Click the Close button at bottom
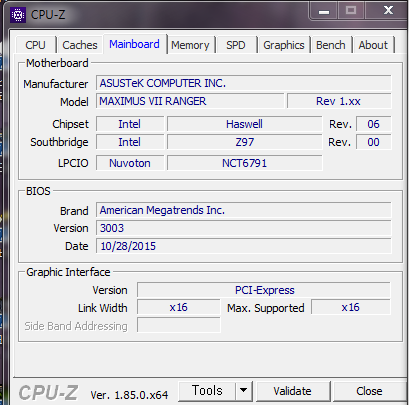The image size is (409, 405). click(x=369, y=391)
